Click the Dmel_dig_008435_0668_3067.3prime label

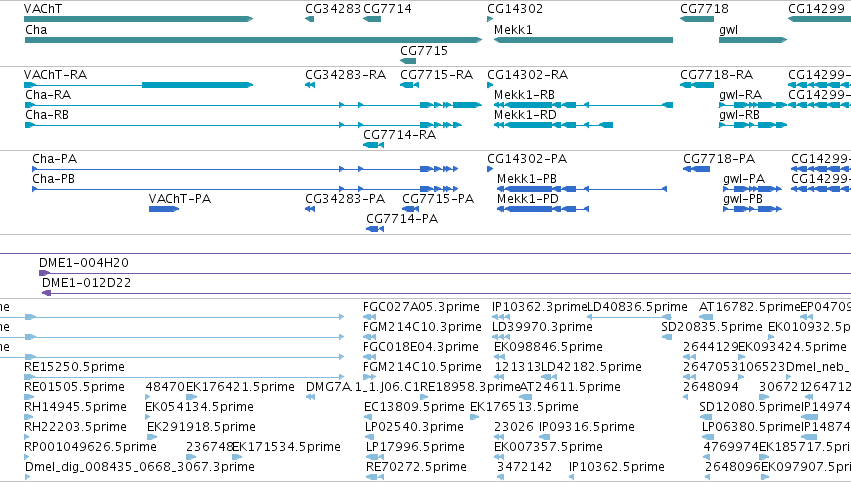[x=139, y=467]
